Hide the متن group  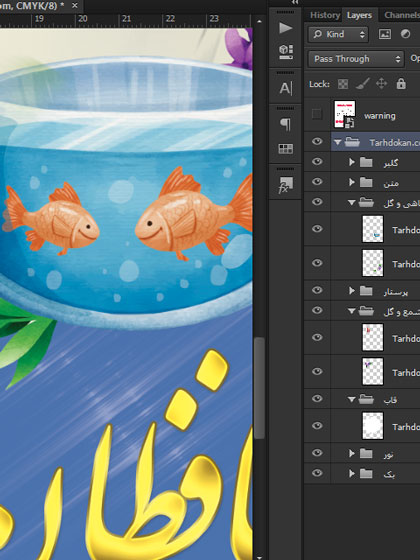click(317, 182)
